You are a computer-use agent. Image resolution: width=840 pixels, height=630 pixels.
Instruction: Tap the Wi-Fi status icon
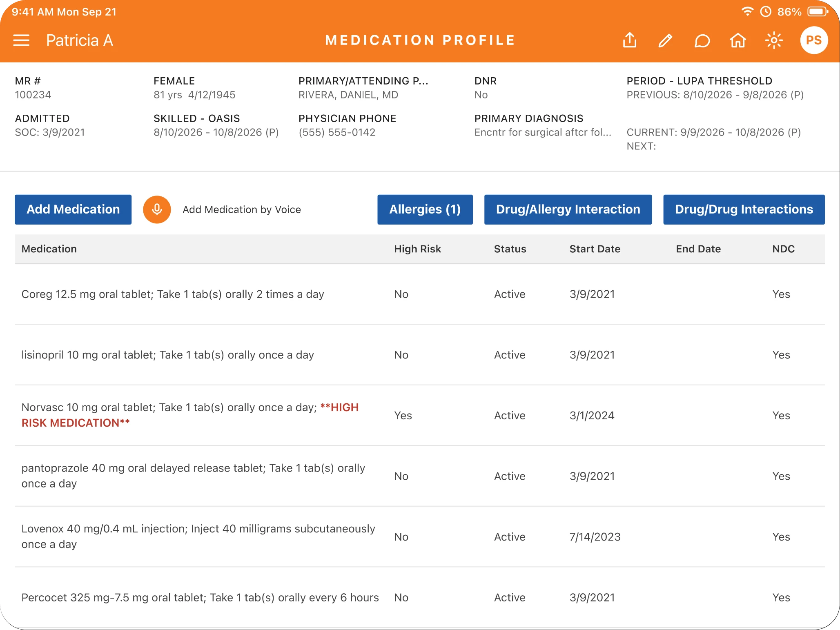click(x=747, y=11)
